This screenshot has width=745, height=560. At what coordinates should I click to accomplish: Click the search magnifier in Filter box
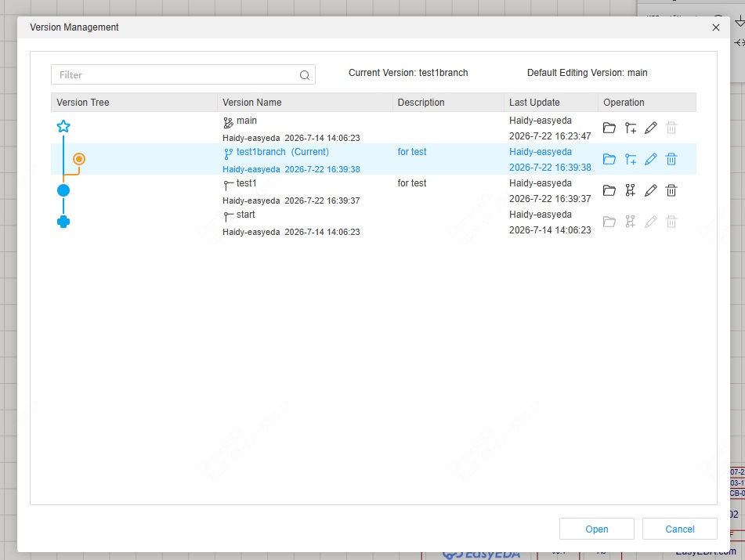click(x=305, y=75)
